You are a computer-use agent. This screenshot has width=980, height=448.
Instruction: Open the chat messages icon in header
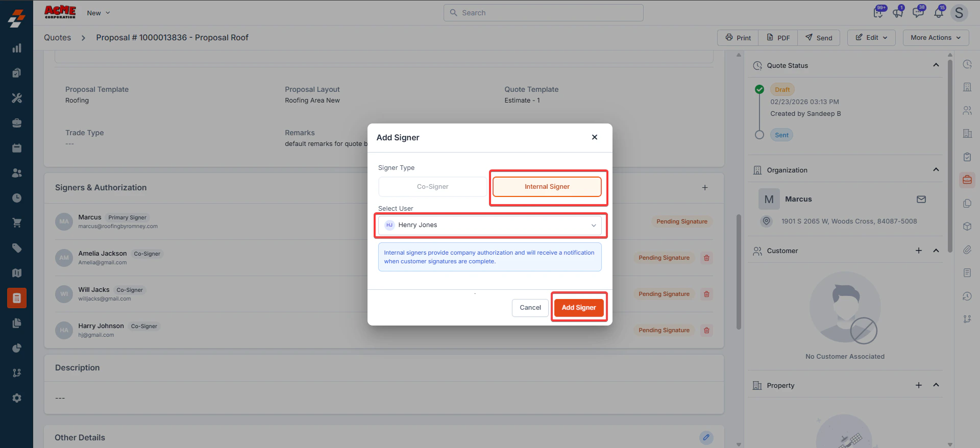918,13
